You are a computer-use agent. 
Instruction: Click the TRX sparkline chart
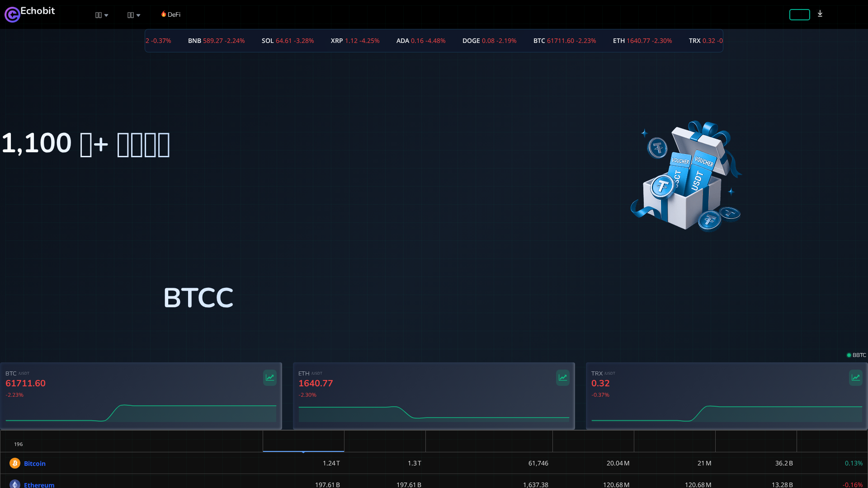point(726,413)
